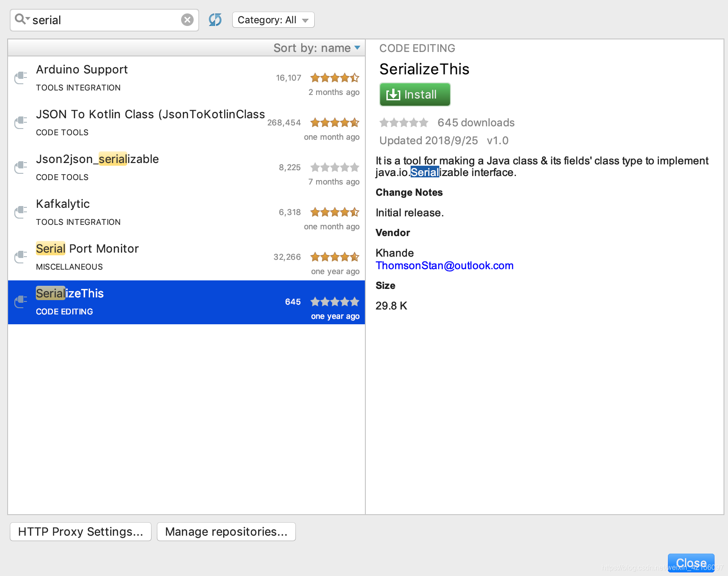Click '2 months ago' update label
The width and height of the screenshot is (728, 576).
coord(334,92)
